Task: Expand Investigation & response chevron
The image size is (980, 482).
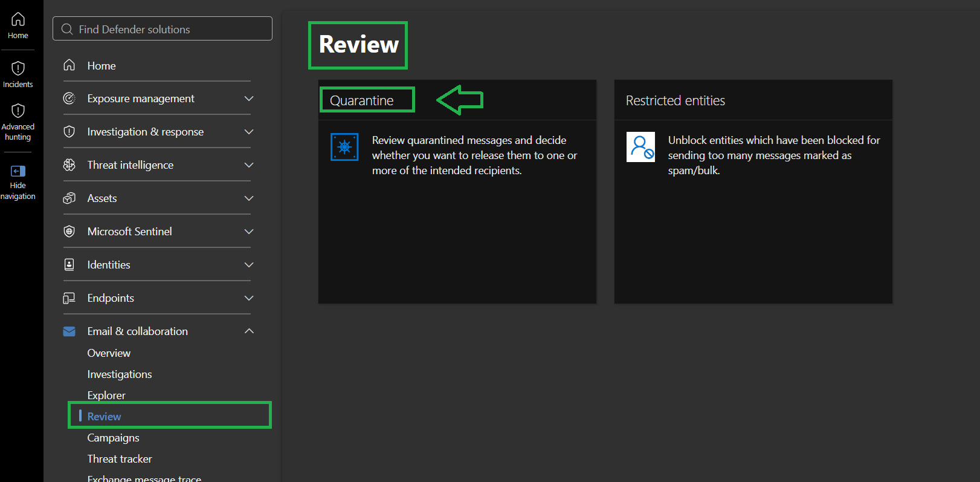Action: coord(249,131)
